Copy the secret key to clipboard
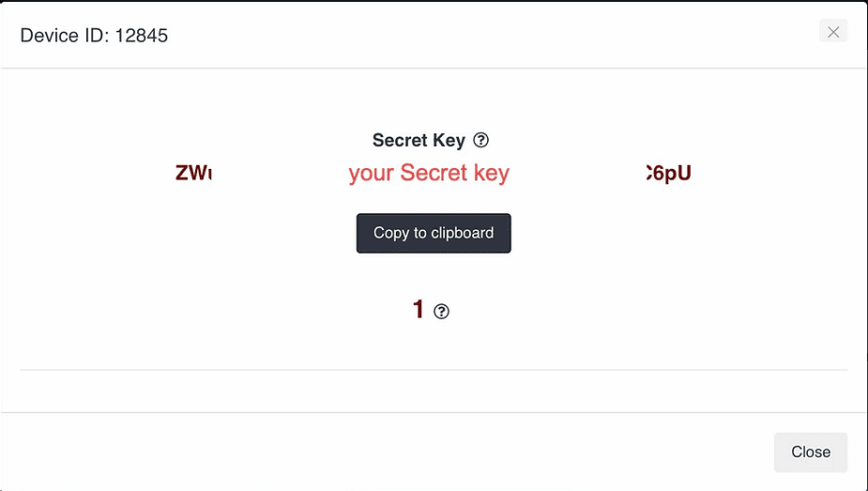Image resolution: width=868 pixels, height=491 pixels. (434, 233)
